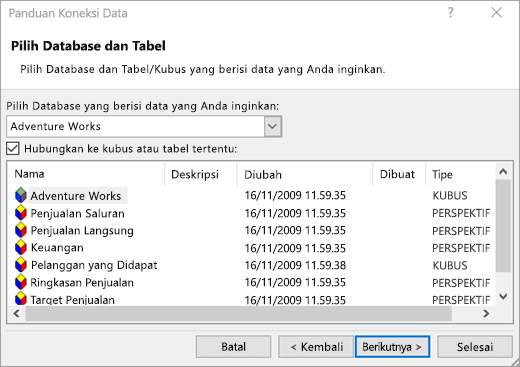Viewport: 520px width, 367px height.
Task: Close the Panduan Koneksi Data dialog
Action: [x=496, y=13]
